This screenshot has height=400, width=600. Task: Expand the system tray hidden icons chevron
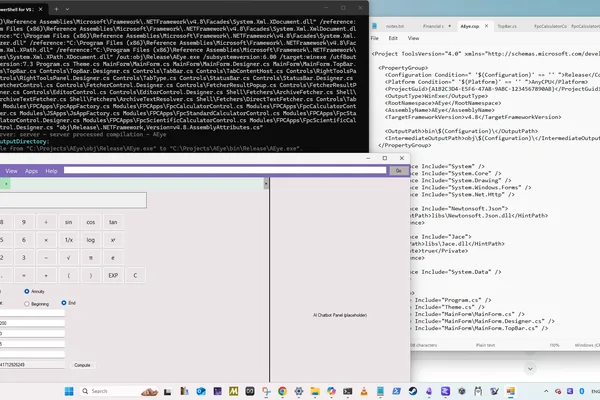click(x=546, y=391)
